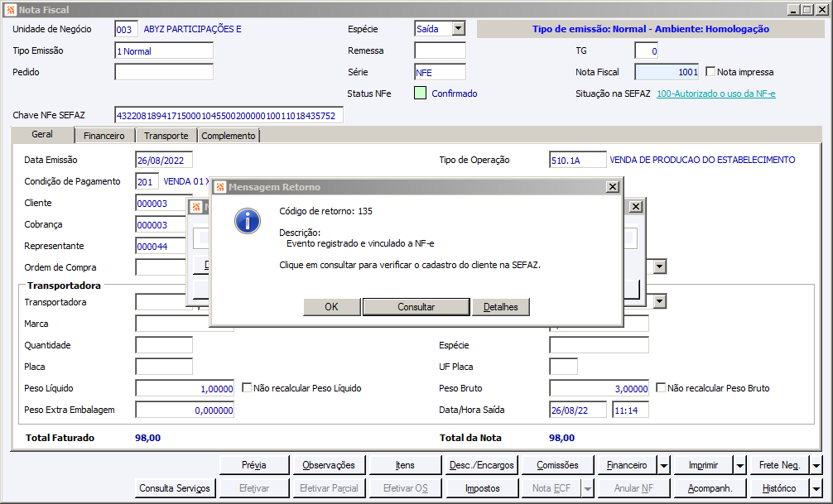The width and height of the screenshot is (833, 504).
Task: Switch to the Geral tab
Action: tap(42, 135)
